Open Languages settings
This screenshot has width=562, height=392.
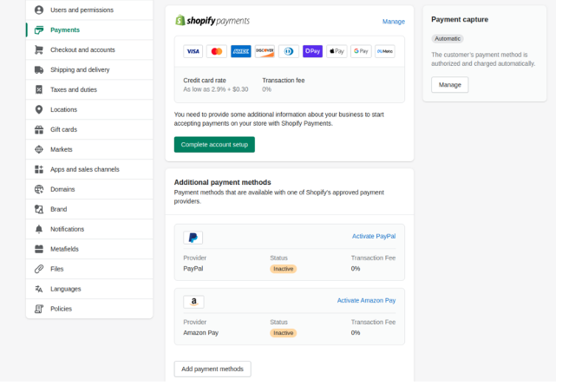pos(89,289)
